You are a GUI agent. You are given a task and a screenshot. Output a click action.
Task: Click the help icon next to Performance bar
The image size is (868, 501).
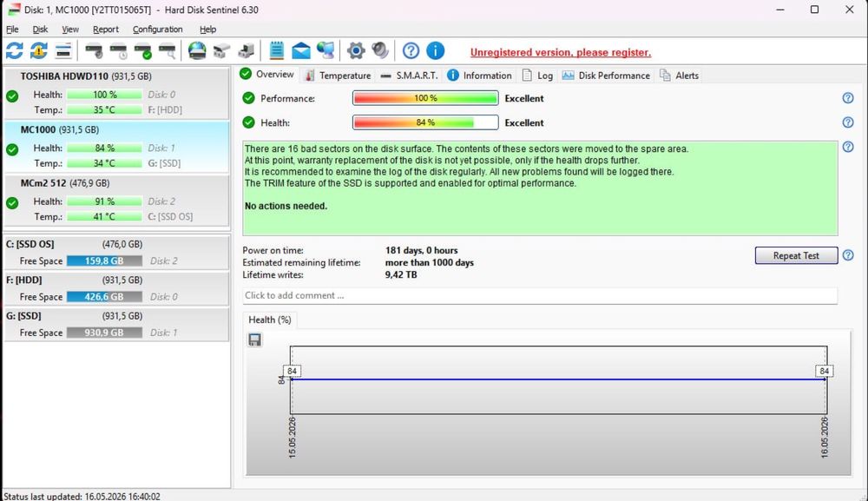847,98
